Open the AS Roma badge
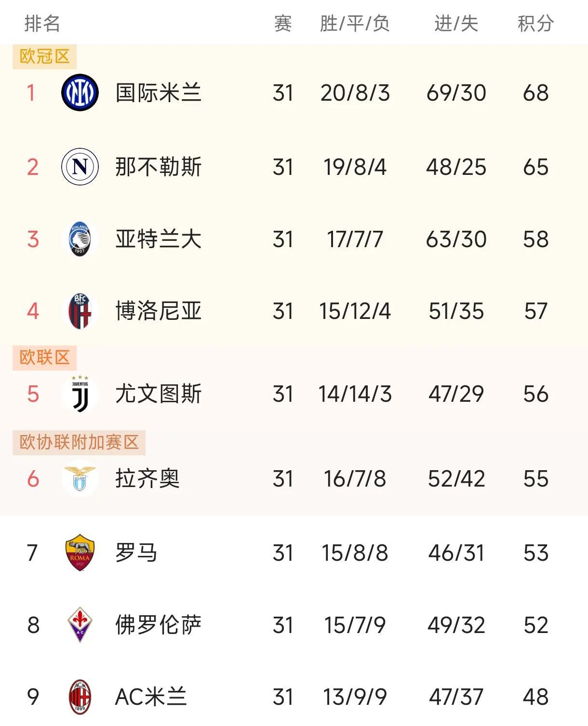 (80, 553)
